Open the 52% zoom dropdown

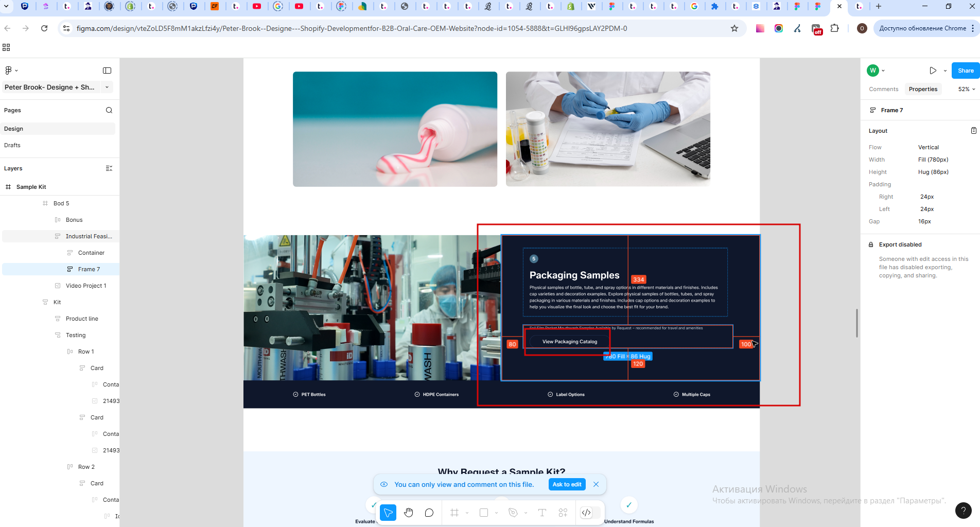click(x=967, y=89)
